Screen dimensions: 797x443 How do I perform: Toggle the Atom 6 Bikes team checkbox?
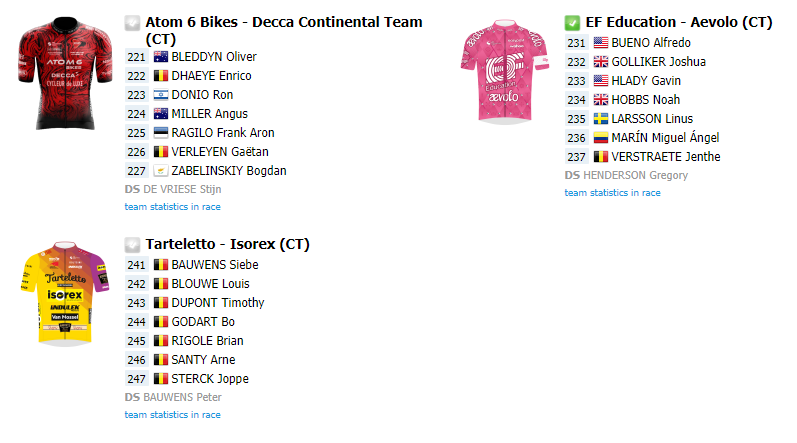tap(132, 23)
